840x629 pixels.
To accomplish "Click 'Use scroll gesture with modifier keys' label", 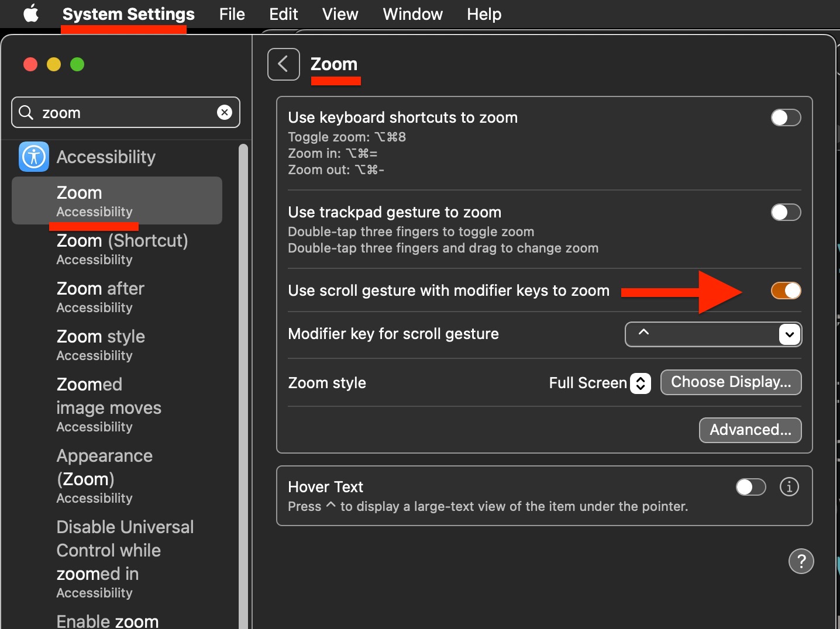I will point(449,291).
